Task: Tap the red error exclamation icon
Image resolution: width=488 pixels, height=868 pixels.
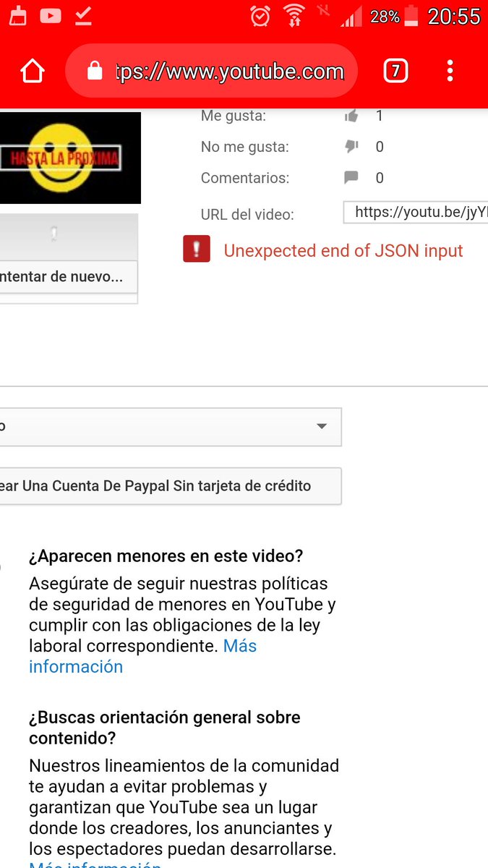Action: tap(197, 250)
